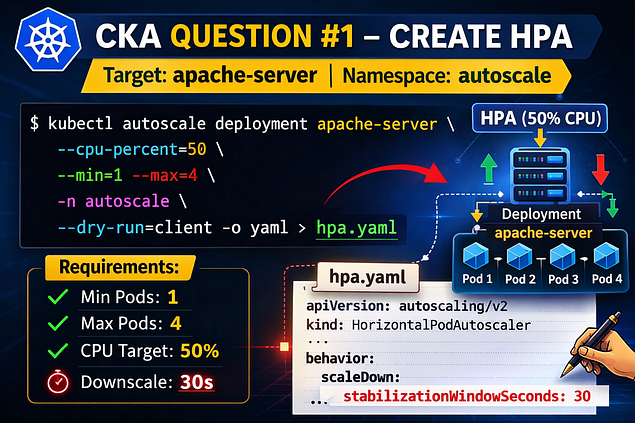Click the 'scaleDown:' yaml line
This screenshot has width=635, height=423.
click(360, 377)
